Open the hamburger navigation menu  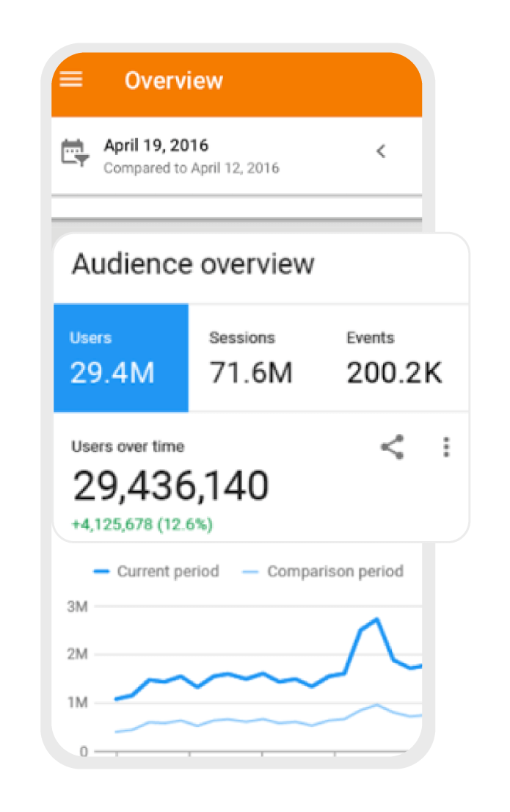click(x=71, y=79)
